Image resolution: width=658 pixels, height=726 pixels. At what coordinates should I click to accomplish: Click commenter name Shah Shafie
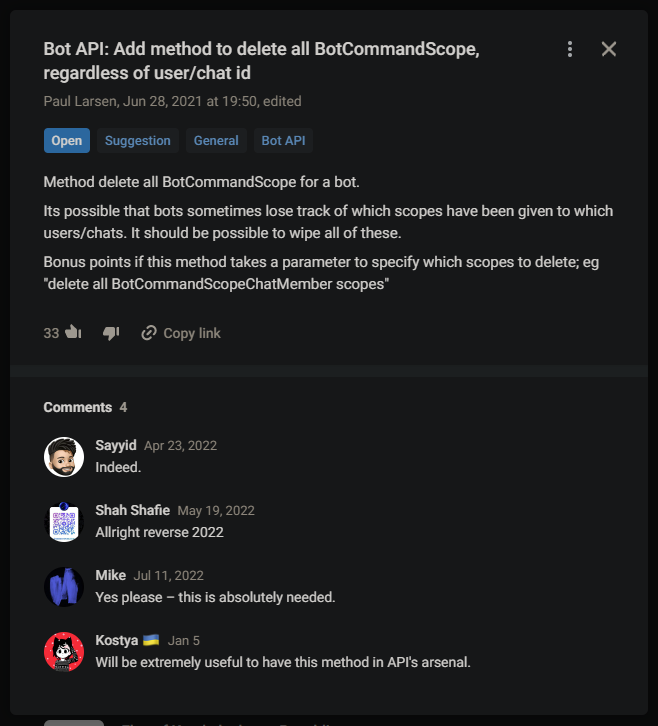(x=132, y=511)
